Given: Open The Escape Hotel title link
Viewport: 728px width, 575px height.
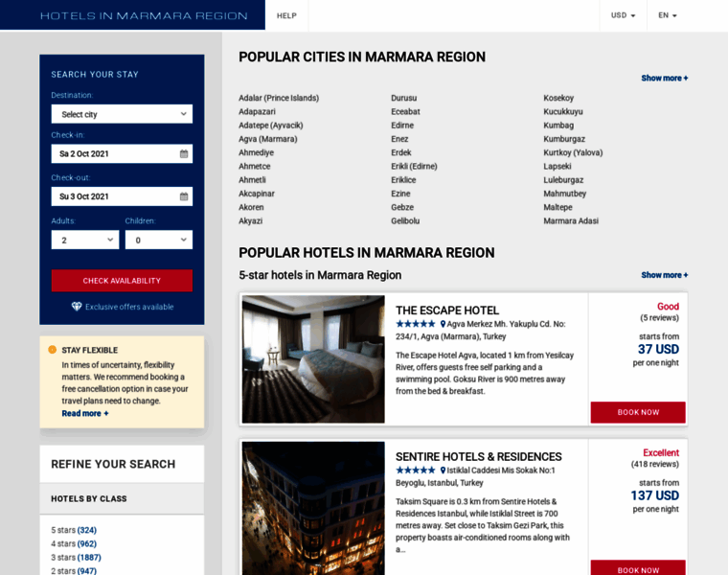Looking at the screenshot, I should (x=447, y=310).
